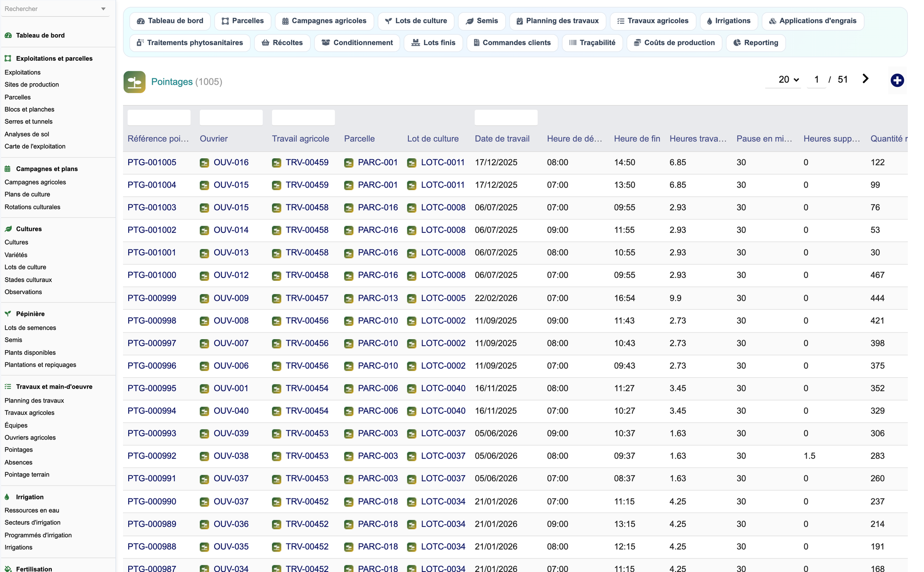Click the Pépinière seedling icon in sidebar
Viewport: 924px width, 572px height.
(8, 314)
